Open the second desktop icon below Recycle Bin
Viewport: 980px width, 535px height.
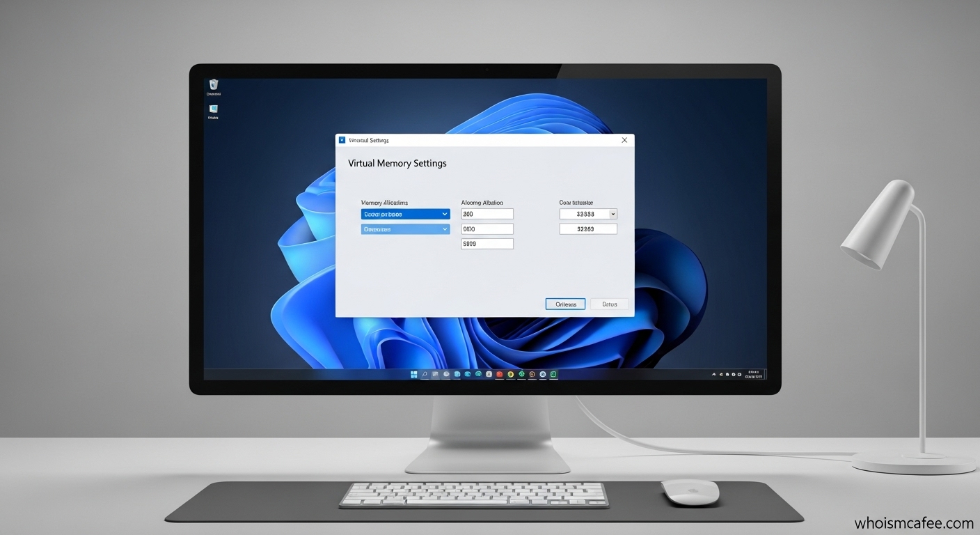coord(214,109)
